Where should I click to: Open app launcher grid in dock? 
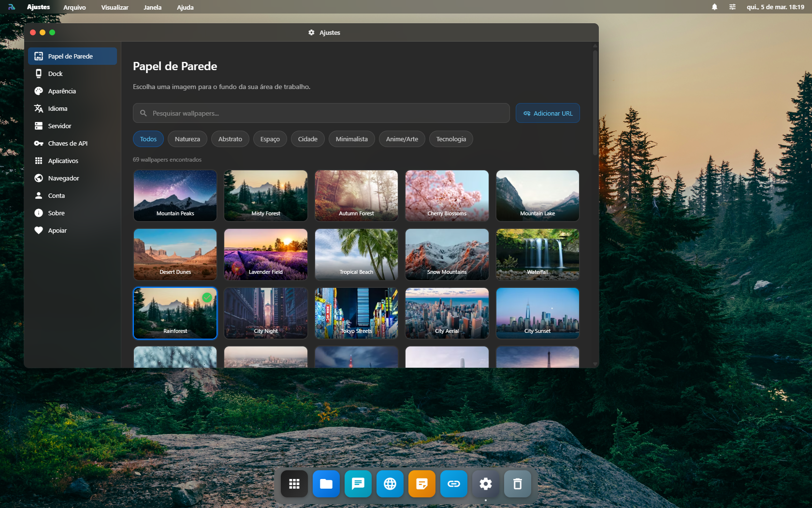pyautogui.click(x=294, y=483)
